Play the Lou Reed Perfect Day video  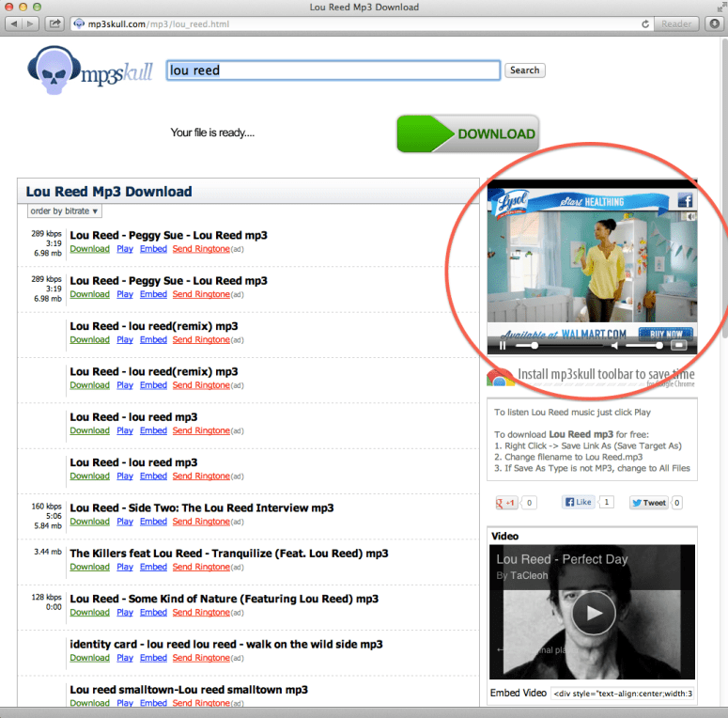point(593,613)
